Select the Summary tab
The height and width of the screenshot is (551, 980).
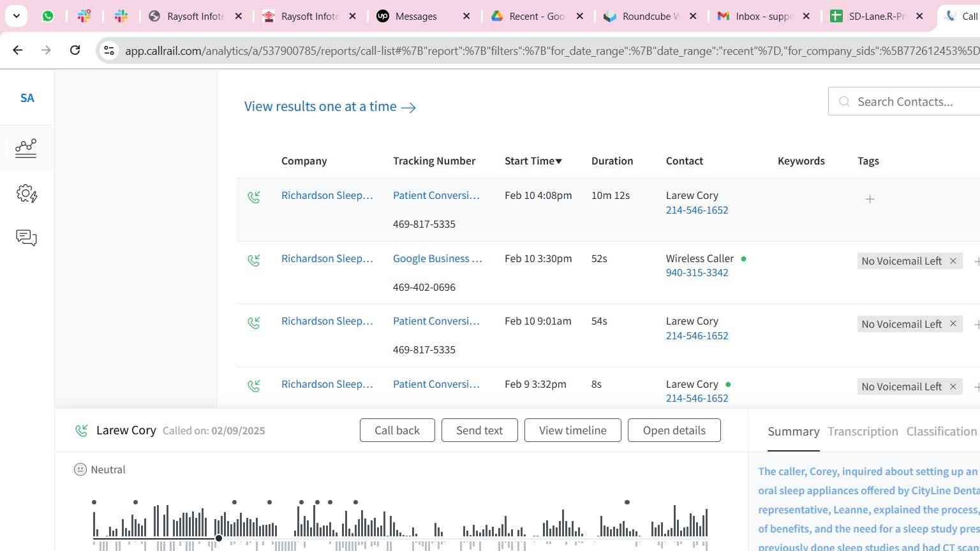[x=793, y=432]
